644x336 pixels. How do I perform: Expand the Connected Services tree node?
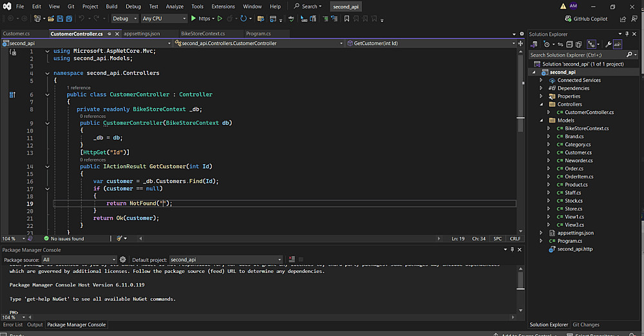[542, 80]
